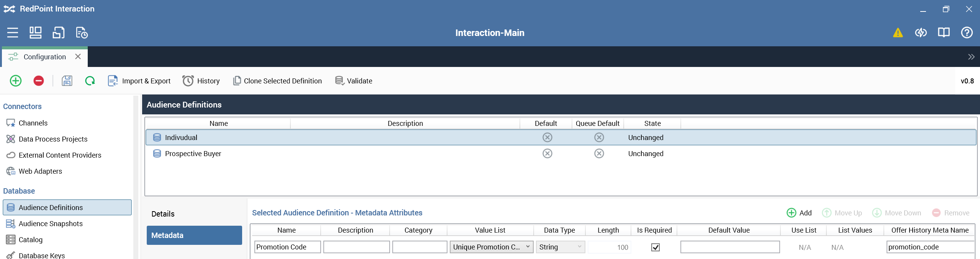Click the Validate button
The image size is (980, 259).
tap(354, 81)
